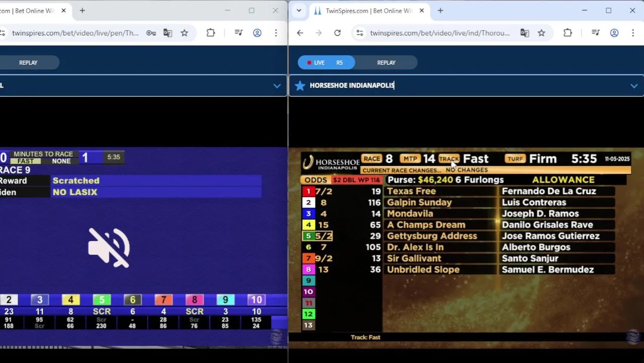
Task: Click NO LASIX text in left video
Action: 75,192
